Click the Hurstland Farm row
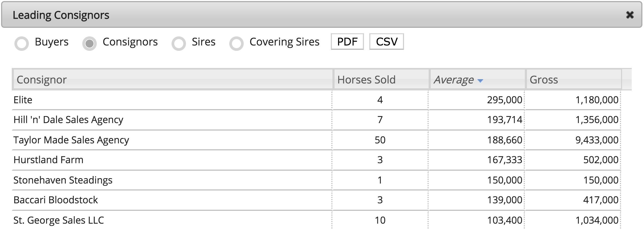 316,160
